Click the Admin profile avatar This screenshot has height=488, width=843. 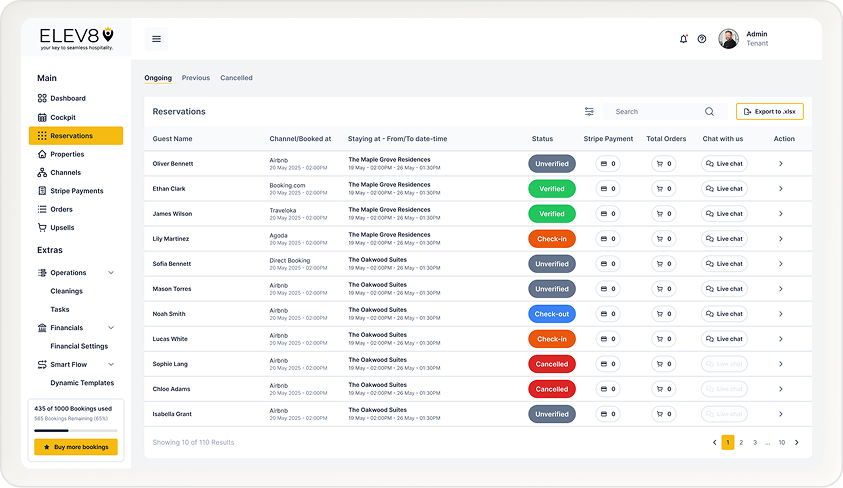coord(728,39)
